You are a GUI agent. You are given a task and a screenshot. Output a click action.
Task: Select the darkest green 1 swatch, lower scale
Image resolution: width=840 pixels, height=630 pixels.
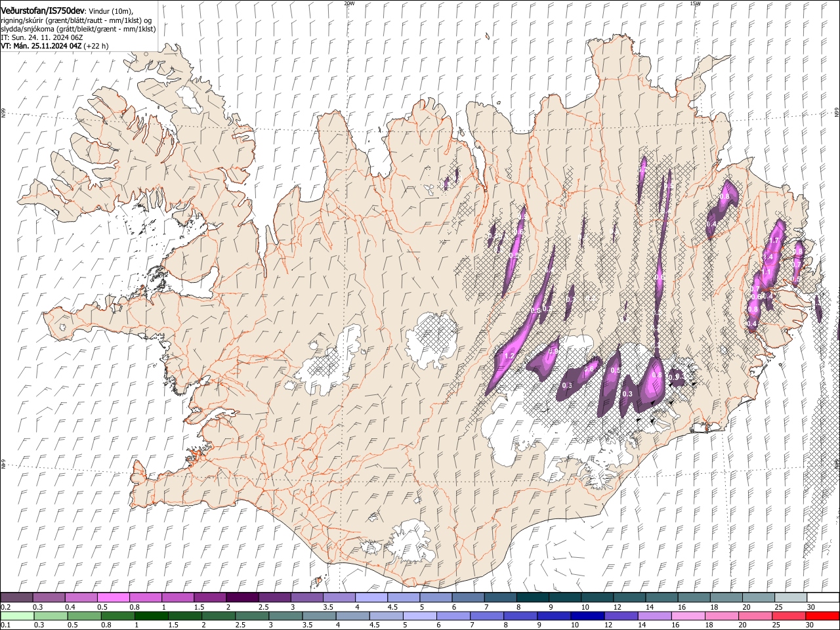(151, 616)
